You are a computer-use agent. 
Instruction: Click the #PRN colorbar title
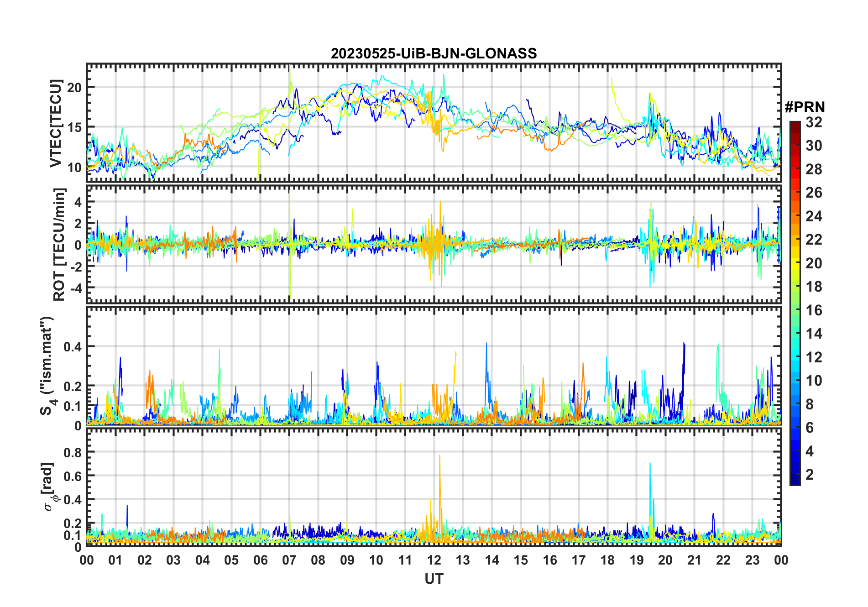[805, 107]
